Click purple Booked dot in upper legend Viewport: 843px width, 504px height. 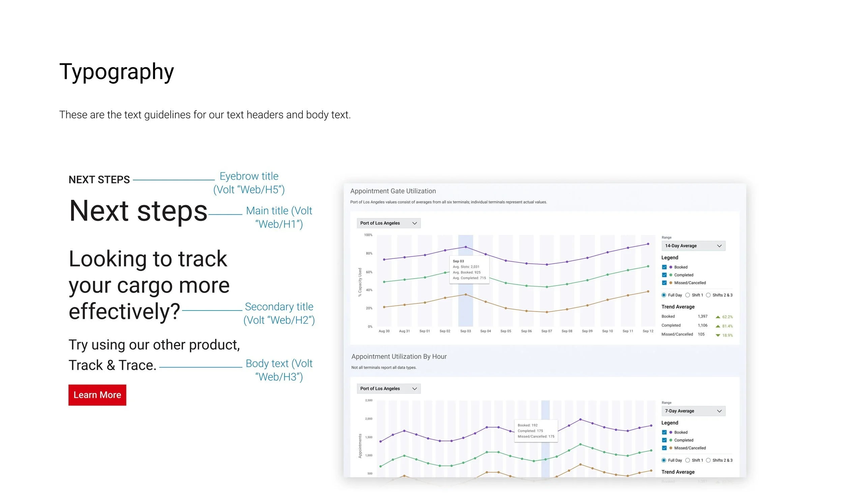click(671, 267)
